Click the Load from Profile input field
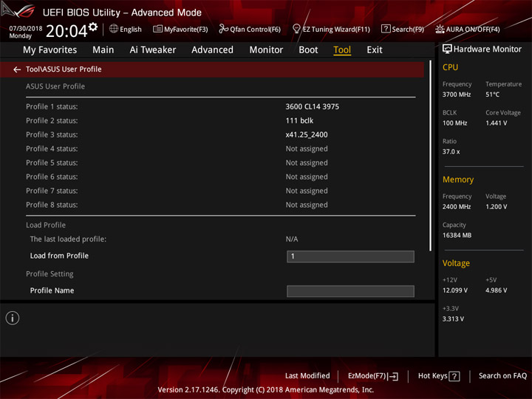Image resolution: width=532 pixels, height=399 pixels. [350, 256]
